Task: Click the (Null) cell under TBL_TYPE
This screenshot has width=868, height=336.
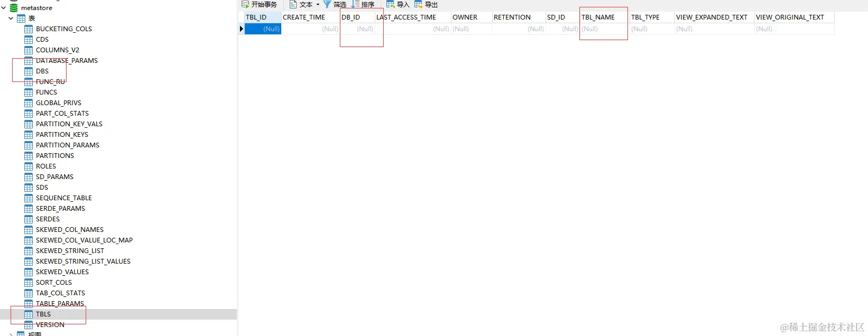Action: pyautogui.click(x=652, y=29)
